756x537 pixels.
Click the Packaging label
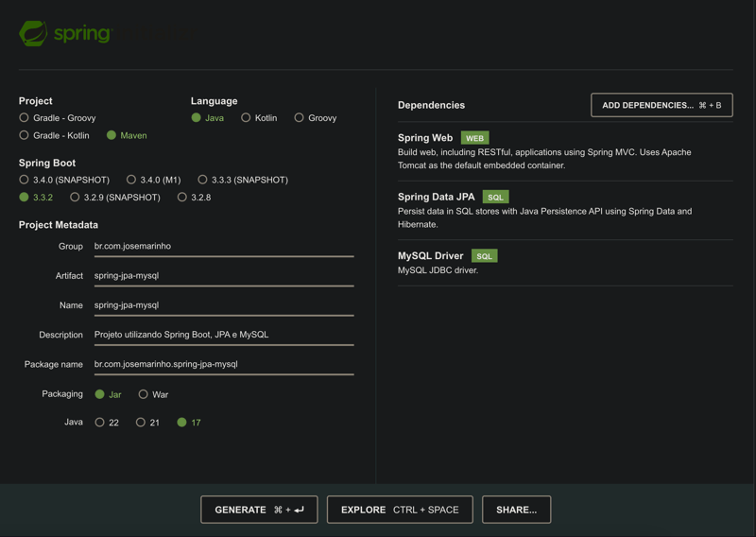coord(62,393)
